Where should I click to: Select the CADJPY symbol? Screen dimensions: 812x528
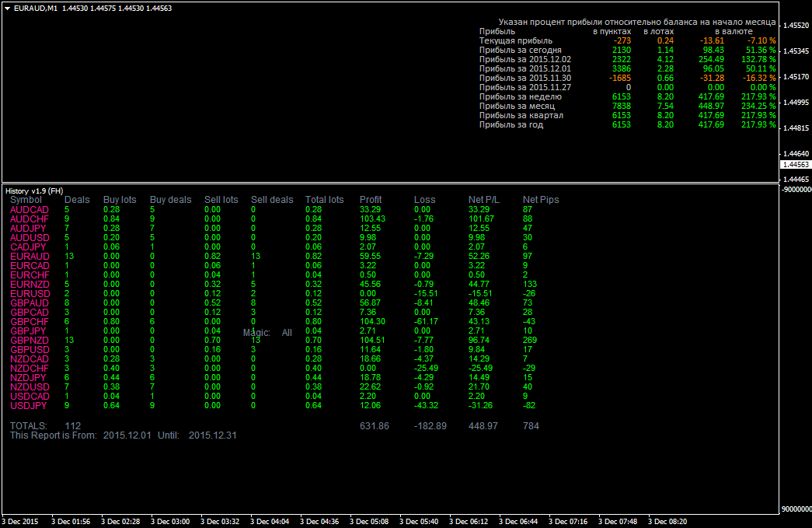click(29, 247)
